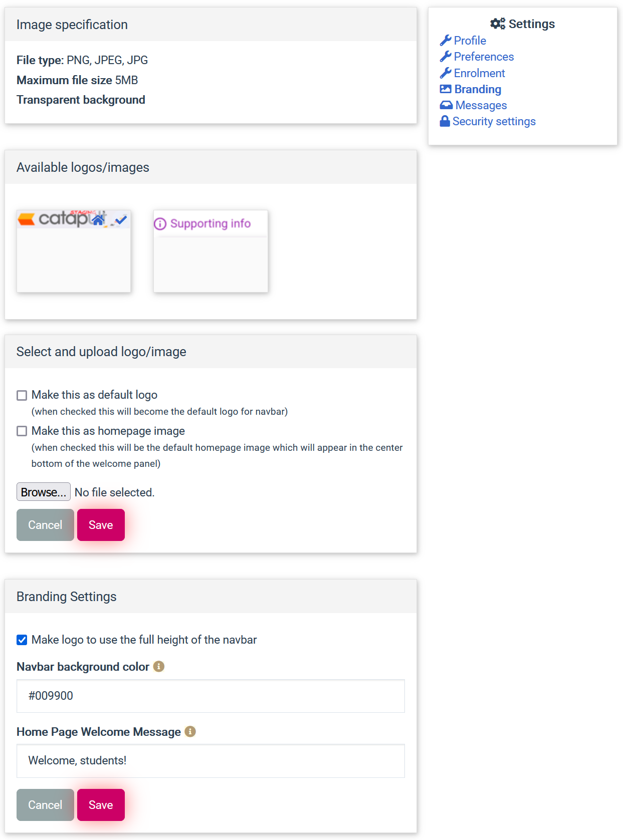Navigate to Security settings
623x840 pixels.
(x=494, y=121)
